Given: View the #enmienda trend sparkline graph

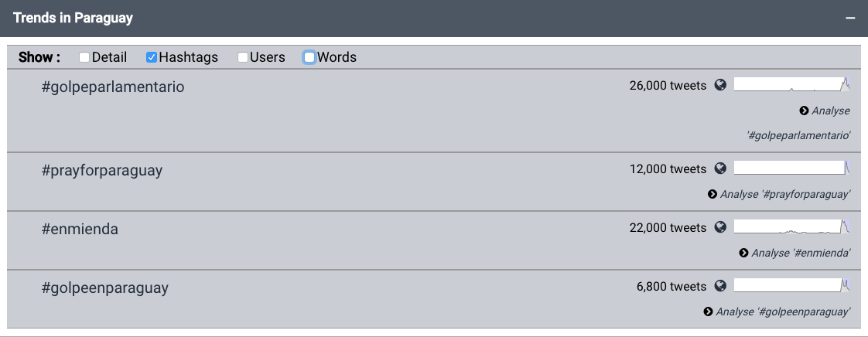Looking at the screenshot, I should pos(791,226).
